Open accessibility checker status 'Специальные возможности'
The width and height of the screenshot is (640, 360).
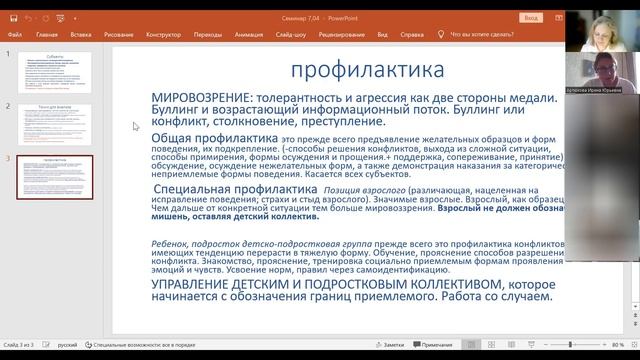[140, 345]
